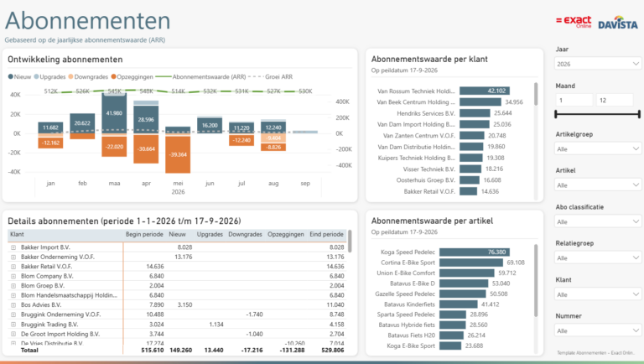Sort by the Opzeggingen column header

(286, 234)
